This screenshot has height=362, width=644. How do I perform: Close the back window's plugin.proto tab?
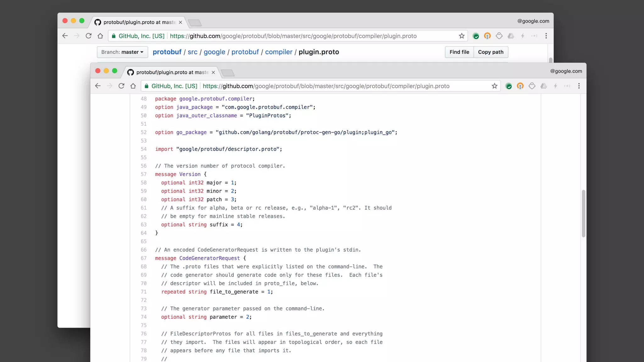pos(180,22)
